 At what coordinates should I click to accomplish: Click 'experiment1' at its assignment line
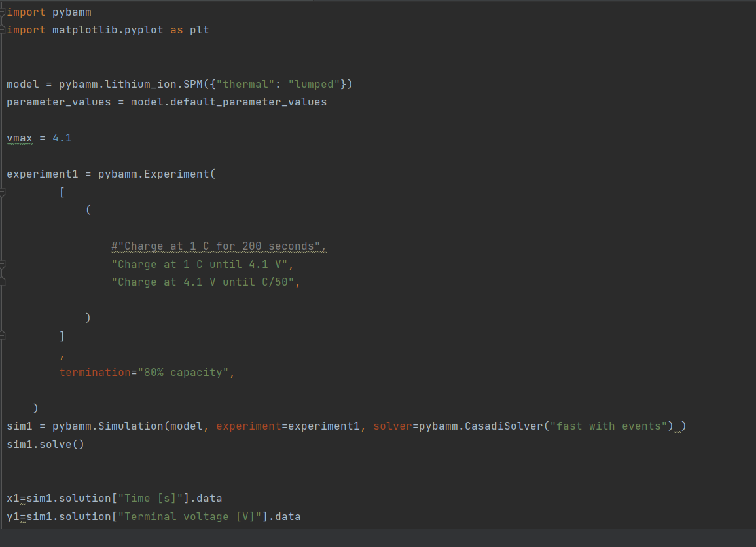(x=43, y=174)
